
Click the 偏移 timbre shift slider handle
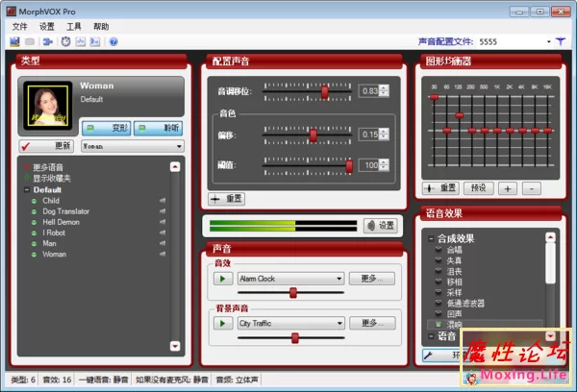coord(314,135)
